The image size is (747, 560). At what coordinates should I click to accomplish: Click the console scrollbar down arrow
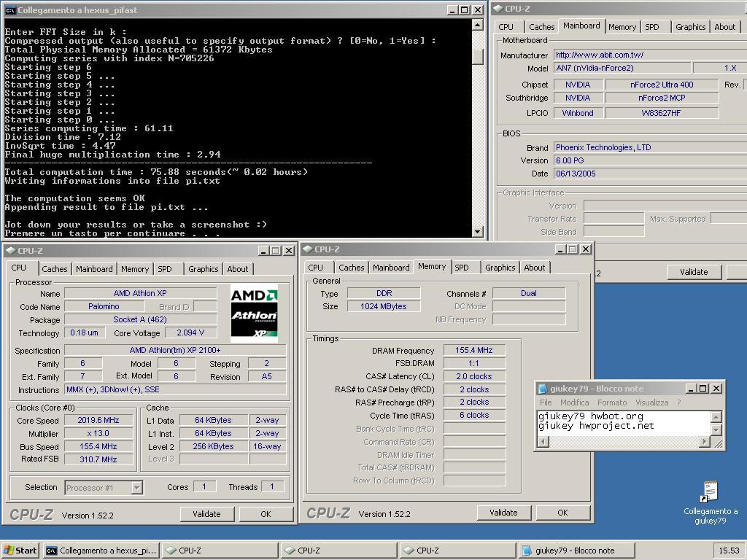(477, 231)
